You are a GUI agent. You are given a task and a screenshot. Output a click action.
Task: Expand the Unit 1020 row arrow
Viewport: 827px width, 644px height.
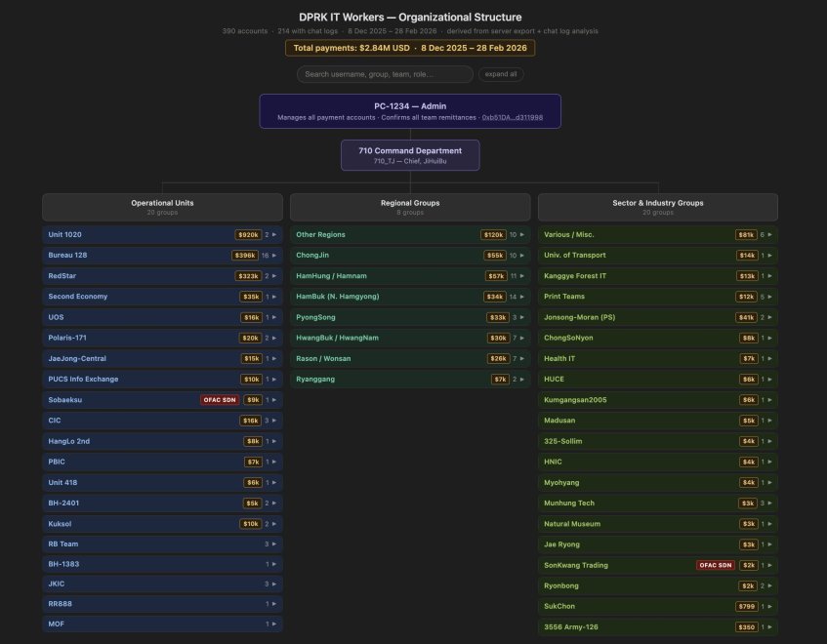(x=274, y=235)
